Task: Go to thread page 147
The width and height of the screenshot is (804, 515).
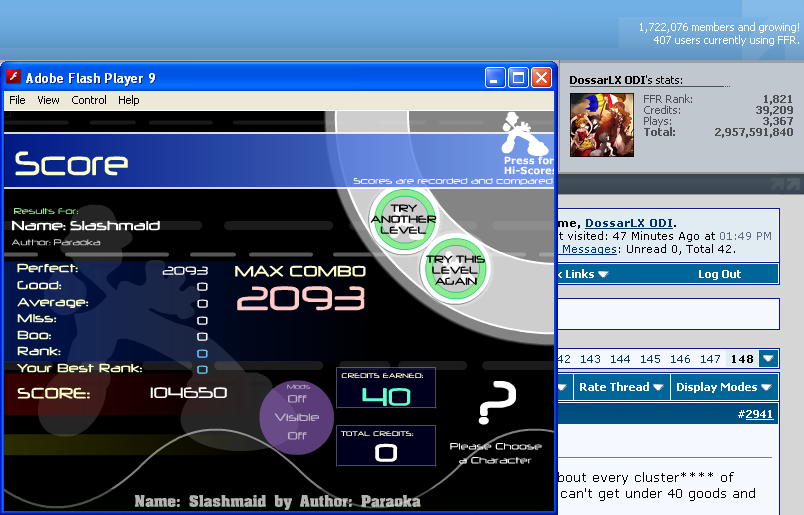Action: pos(710,359)
